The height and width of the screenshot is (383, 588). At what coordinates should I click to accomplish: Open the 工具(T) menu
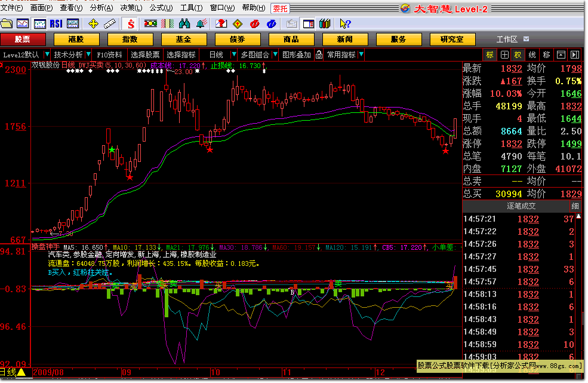click(191, 8)
